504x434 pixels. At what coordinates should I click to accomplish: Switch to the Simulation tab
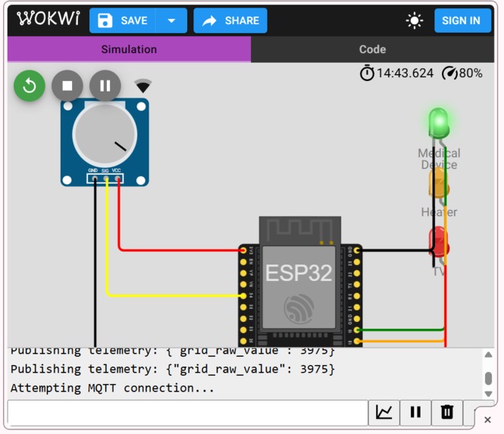coord(129,49)
